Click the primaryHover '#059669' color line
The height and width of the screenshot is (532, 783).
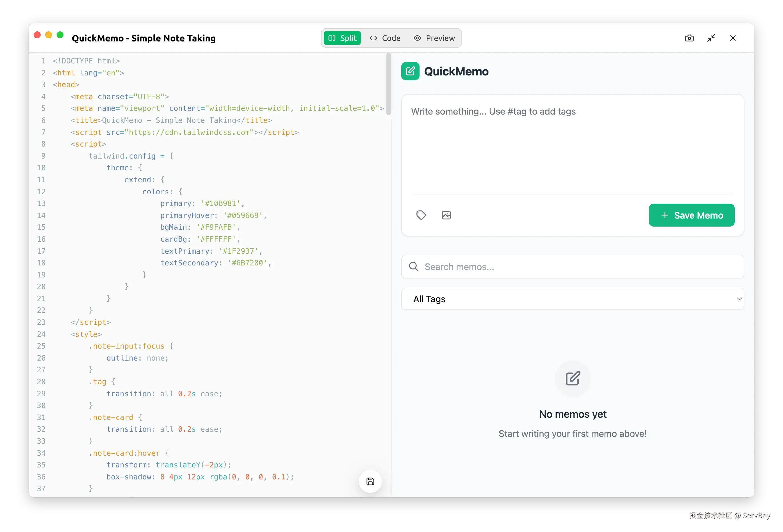[214, 215]
